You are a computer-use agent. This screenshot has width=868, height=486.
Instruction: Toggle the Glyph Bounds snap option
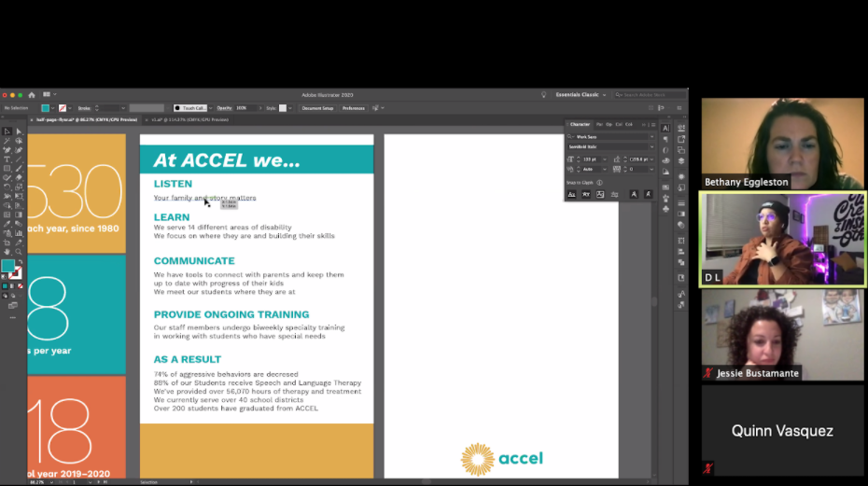coord(600,194)
